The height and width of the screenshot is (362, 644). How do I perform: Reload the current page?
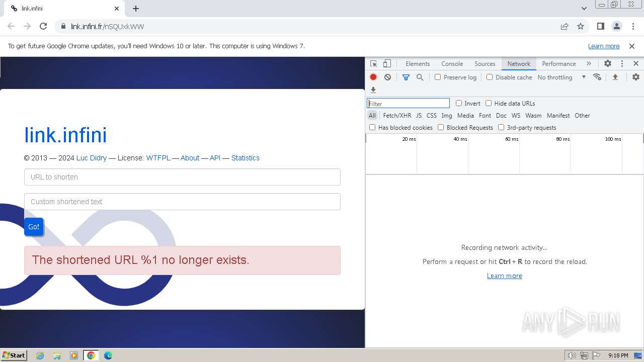point(43,26)
